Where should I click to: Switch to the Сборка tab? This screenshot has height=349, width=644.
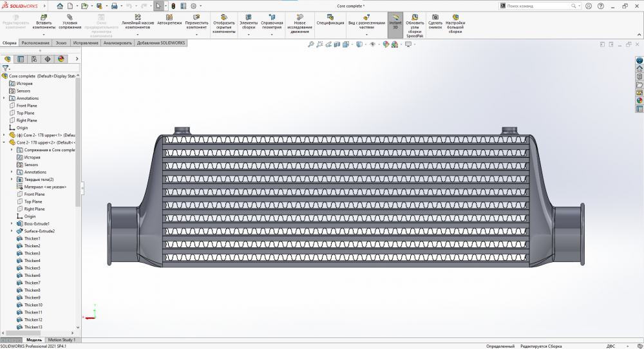(10, 42)
